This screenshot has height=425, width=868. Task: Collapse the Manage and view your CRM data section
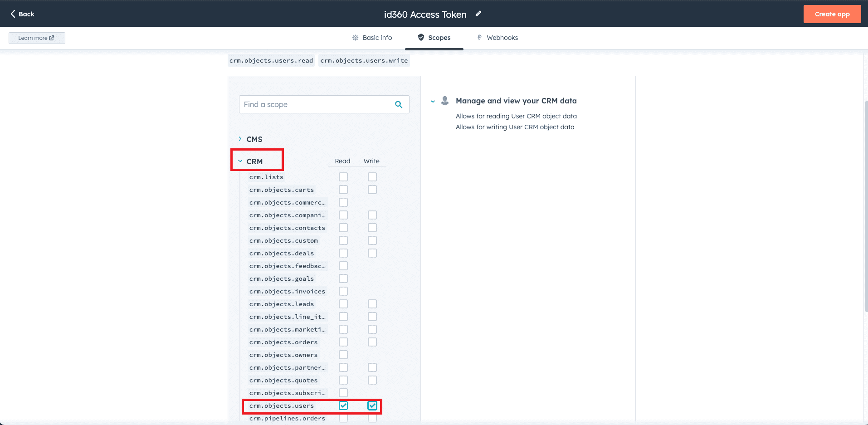(433, 101)
